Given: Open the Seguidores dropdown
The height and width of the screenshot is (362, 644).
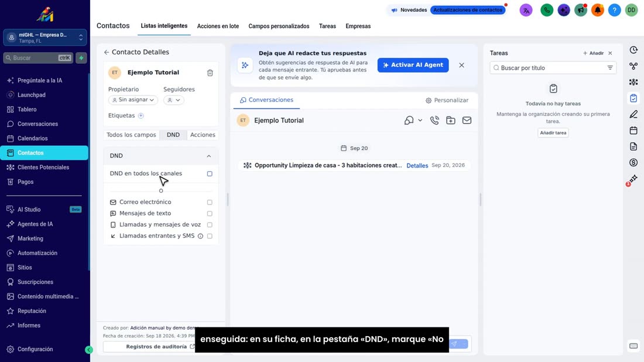Looking at the screenshot, I should (x=174, y=100).
